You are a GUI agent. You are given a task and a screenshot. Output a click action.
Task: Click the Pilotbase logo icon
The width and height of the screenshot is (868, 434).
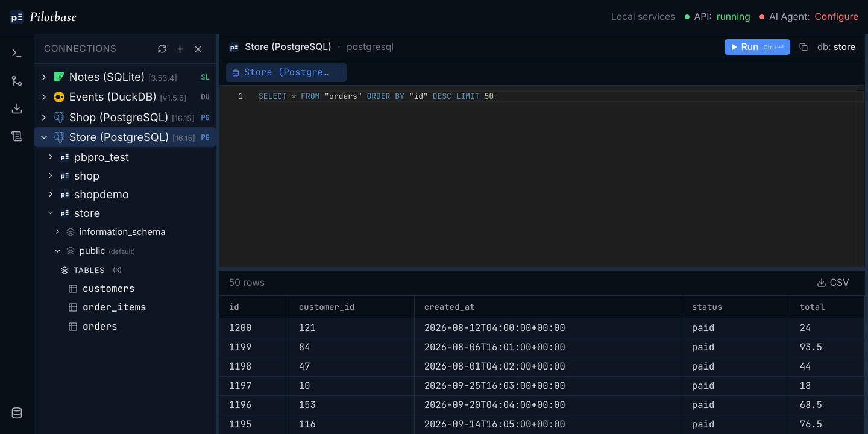(17, 17)
